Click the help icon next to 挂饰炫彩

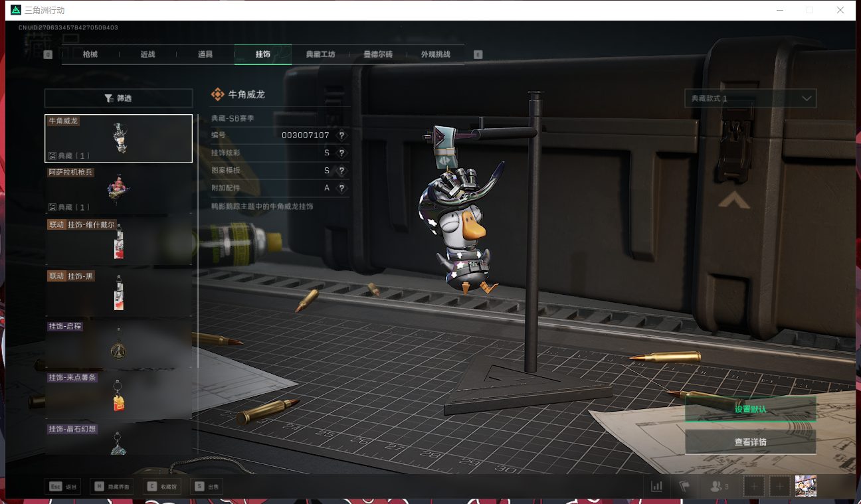pos(341,153)
